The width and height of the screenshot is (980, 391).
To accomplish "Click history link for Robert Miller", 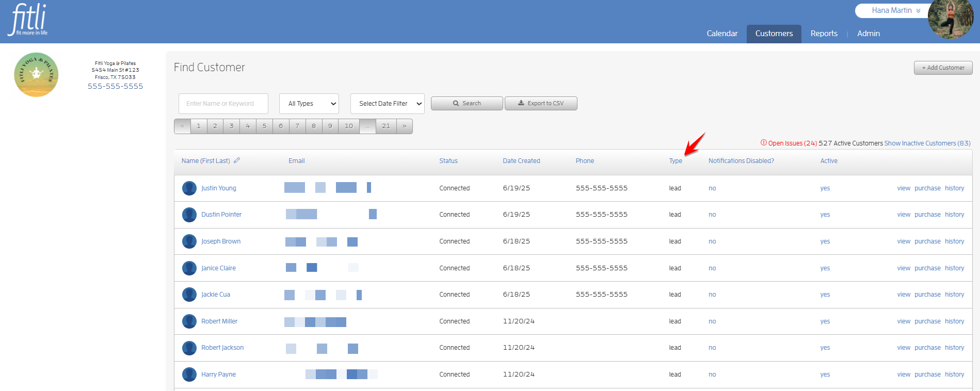I will (955, 321).
